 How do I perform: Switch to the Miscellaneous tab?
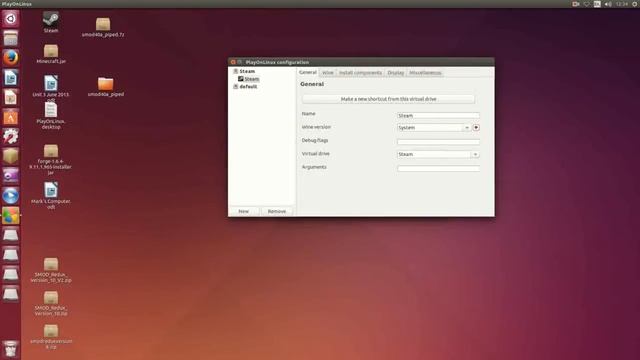(425, 73)
